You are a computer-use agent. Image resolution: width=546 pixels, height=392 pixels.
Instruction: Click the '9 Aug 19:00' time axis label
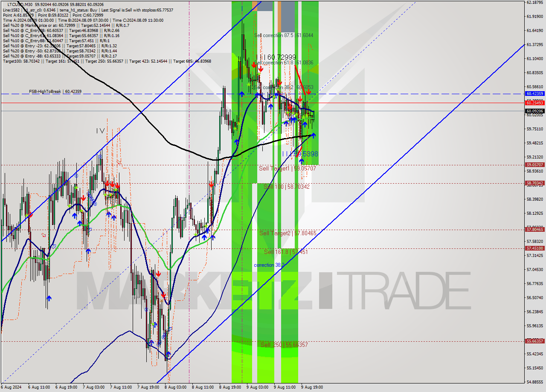click(312, 387)
